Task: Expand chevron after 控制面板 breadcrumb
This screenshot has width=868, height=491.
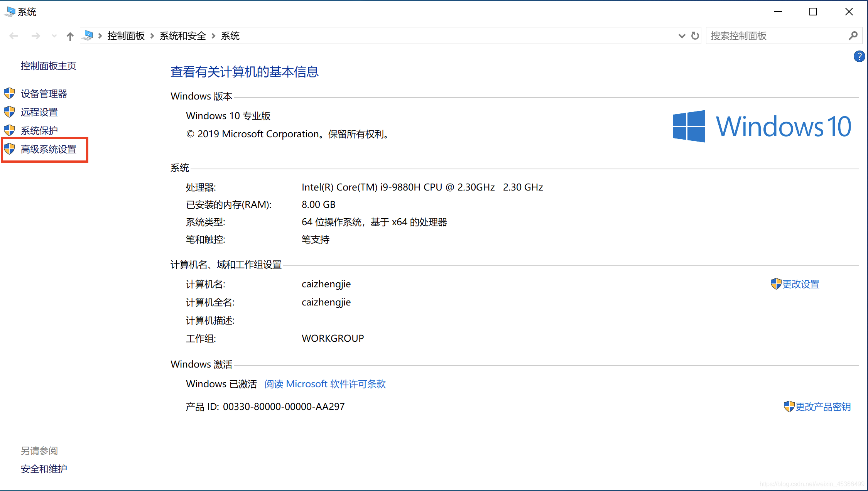Action: tap(152, 36)
